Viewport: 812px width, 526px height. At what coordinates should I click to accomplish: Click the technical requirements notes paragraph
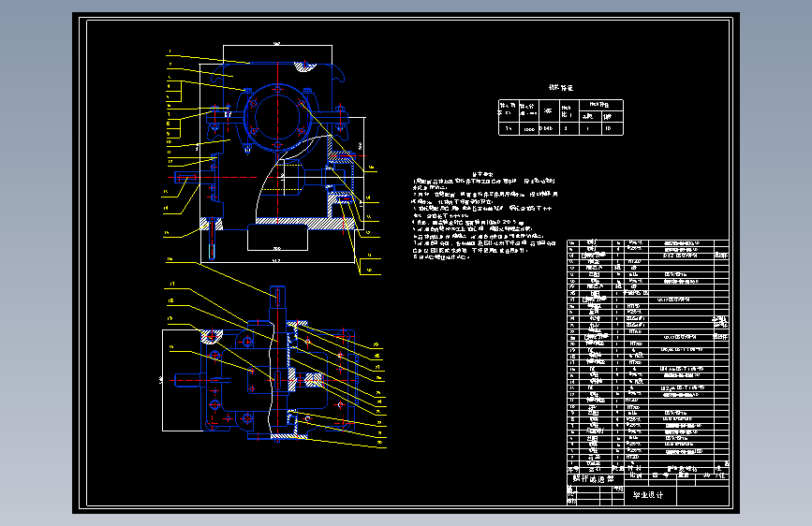[484, 218]
